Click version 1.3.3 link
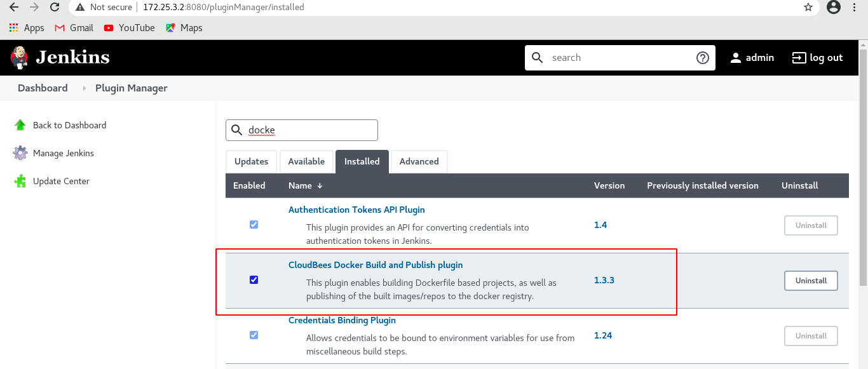 point(604,280)
